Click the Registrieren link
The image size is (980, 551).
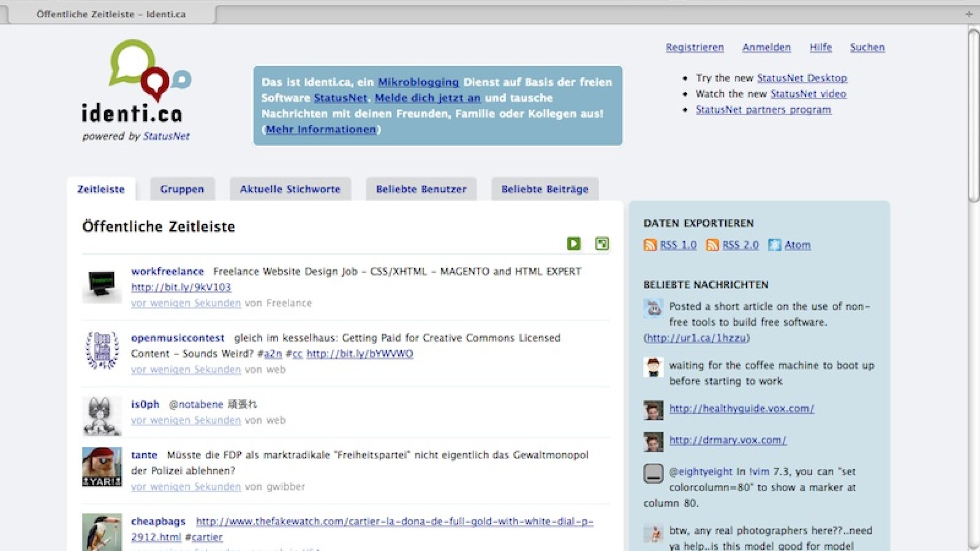tap(695, 47)
